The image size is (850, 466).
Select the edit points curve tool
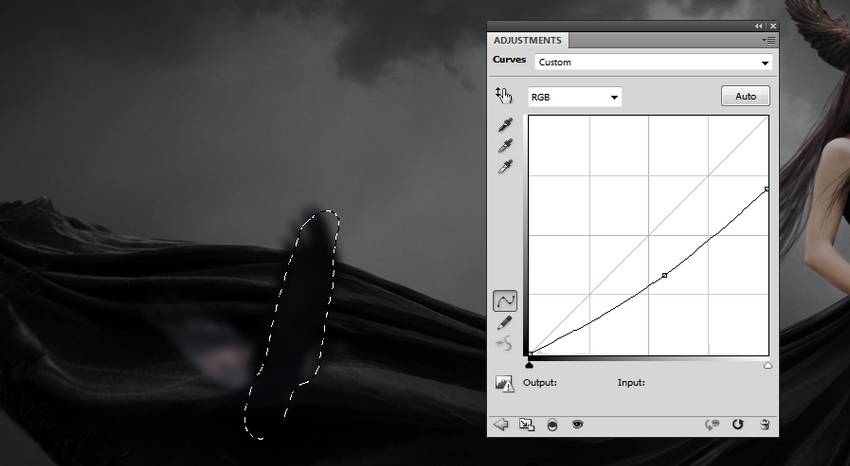(505, 300)
